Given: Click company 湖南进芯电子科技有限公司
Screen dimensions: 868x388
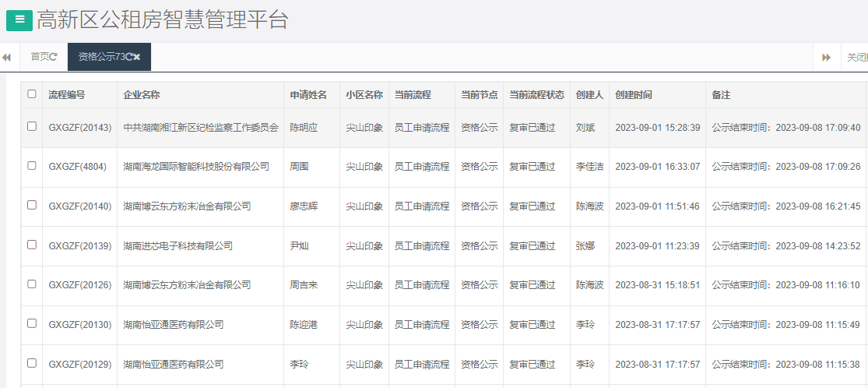Looking at the screenshot, I should click(x=177, y=245).
